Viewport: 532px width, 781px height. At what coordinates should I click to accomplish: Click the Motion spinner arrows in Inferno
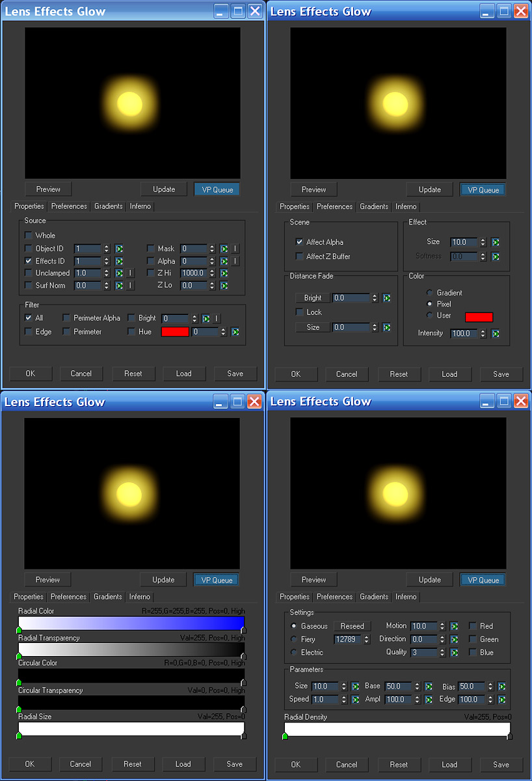click(442, 626)
